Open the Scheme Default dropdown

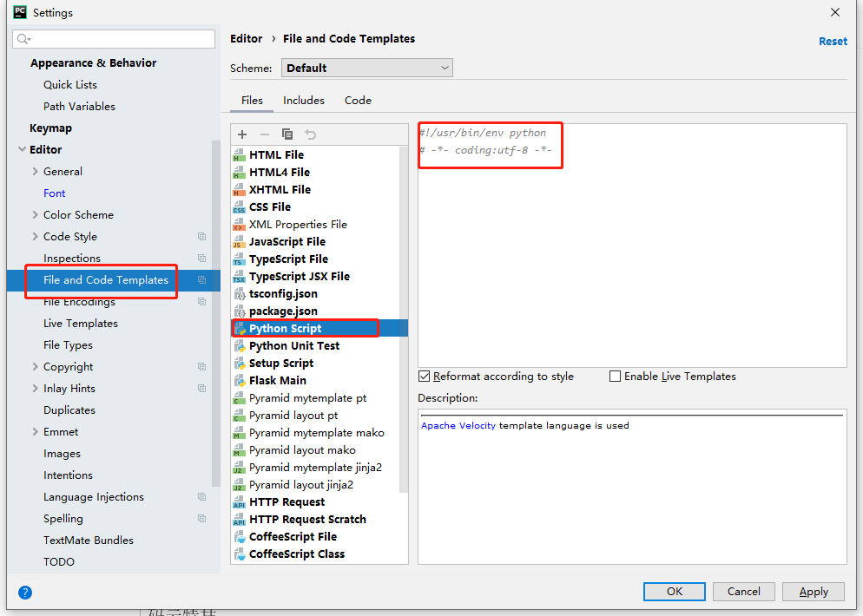(367, 68)
